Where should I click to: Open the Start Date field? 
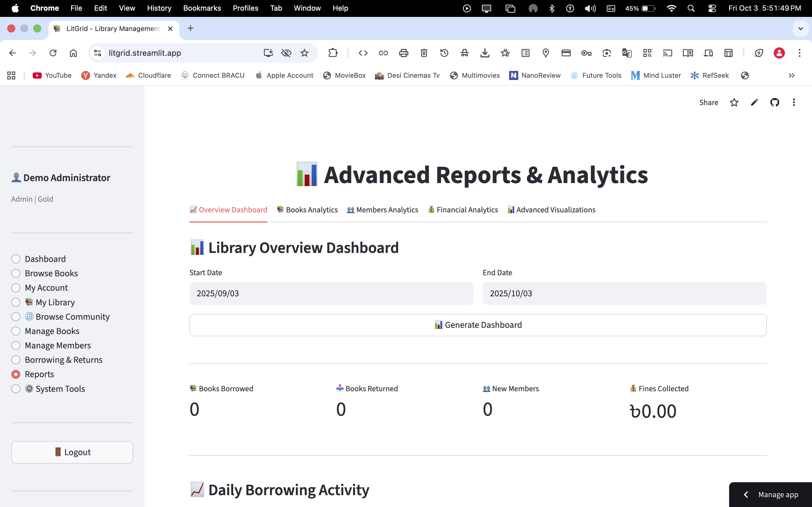331,293
